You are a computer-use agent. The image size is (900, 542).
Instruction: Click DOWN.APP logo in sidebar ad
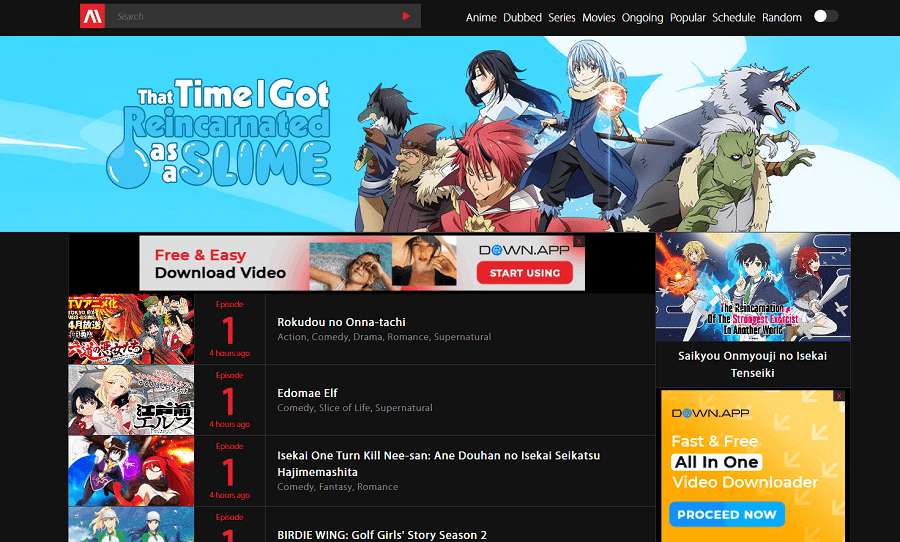click(x=710, y=413)
